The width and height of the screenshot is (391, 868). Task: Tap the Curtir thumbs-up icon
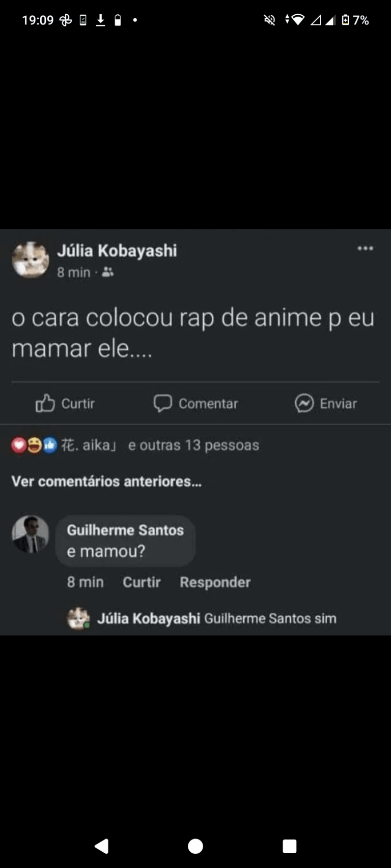click(x=45, y=403)
